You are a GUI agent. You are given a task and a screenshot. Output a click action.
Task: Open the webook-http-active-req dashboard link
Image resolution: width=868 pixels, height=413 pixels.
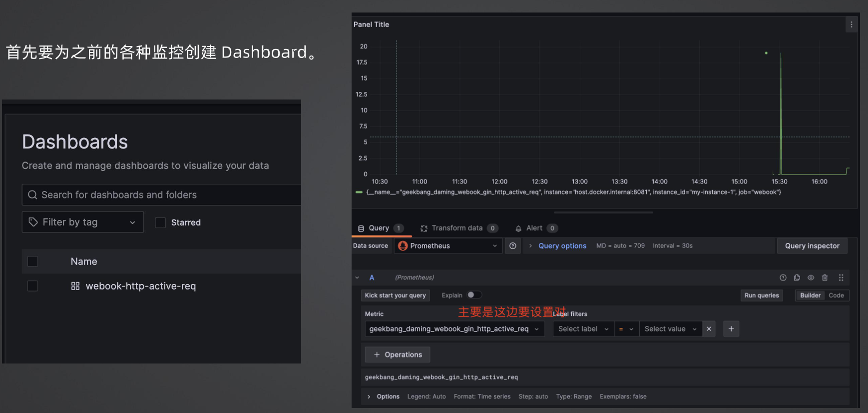pyautogui.click(x=140, y=286)
